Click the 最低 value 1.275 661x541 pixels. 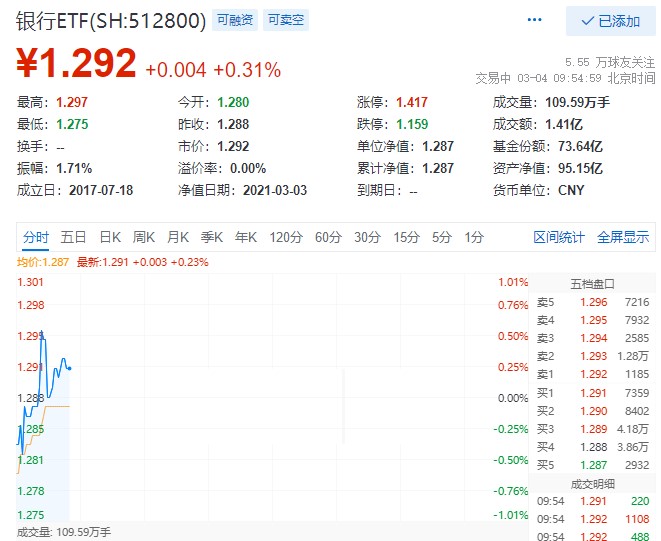pos(72,124)
